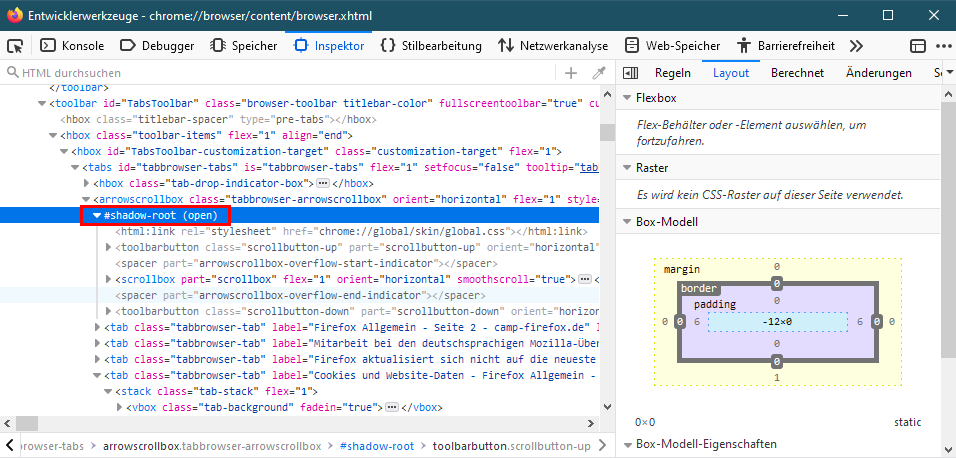Screen dimensions: 956x458
Task: Click the -12×0 content size in box model
Action: click(x=776, y=322)
